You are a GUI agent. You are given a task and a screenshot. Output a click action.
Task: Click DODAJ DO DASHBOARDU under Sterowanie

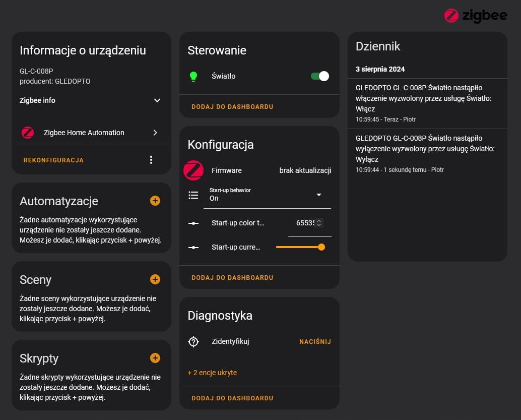232,106
